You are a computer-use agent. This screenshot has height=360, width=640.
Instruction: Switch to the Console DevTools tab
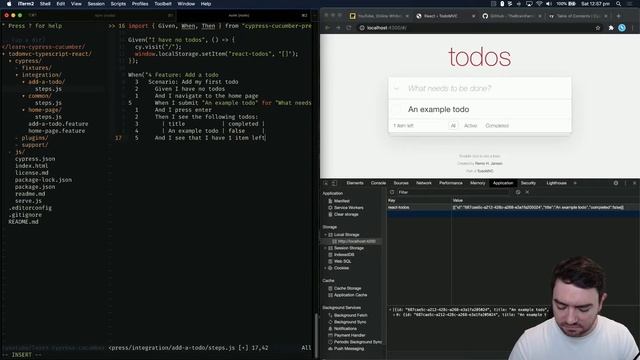[378, 183]
